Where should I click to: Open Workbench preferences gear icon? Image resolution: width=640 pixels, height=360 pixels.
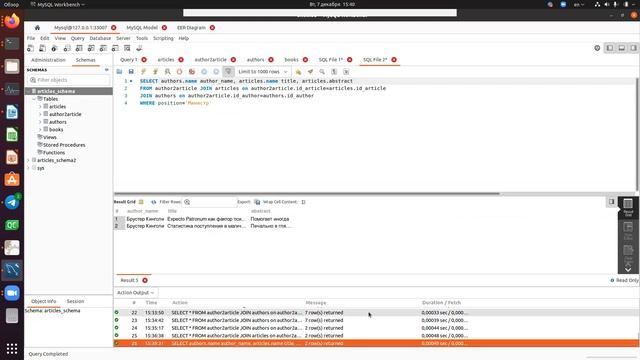[597, 48]
